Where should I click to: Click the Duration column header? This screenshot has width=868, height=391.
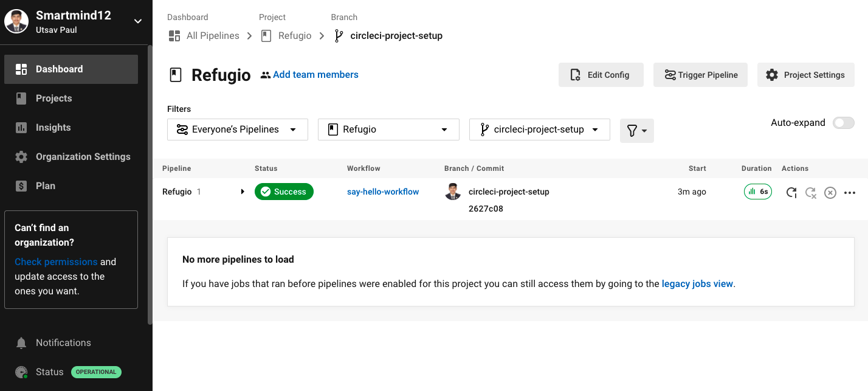click(757, 168)
